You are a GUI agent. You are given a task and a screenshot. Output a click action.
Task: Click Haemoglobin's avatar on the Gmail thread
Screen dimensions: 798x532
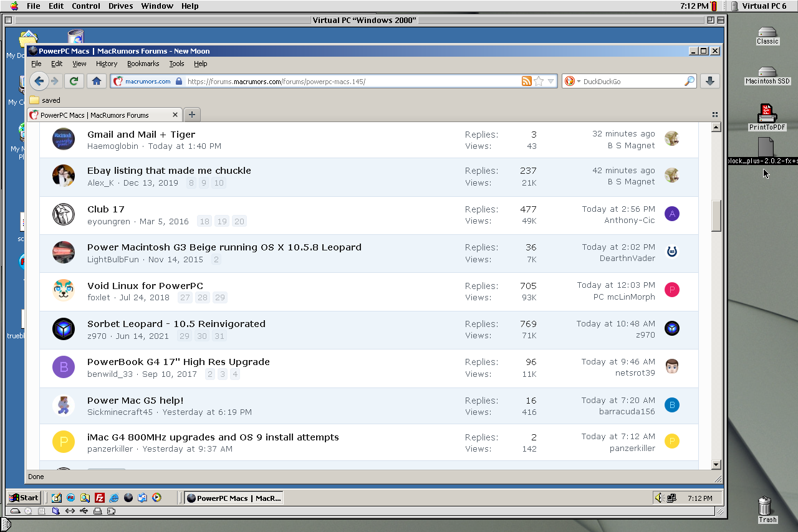(64, 139)
